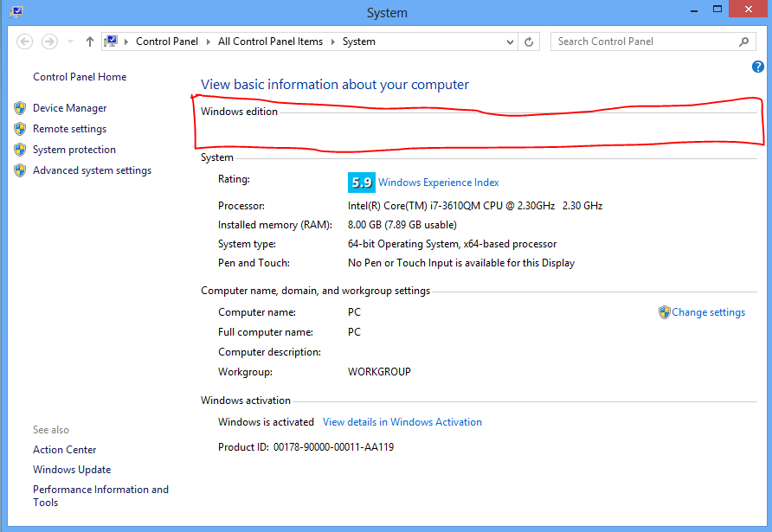Click the shield icon beside Device Manager

point(20,107)
